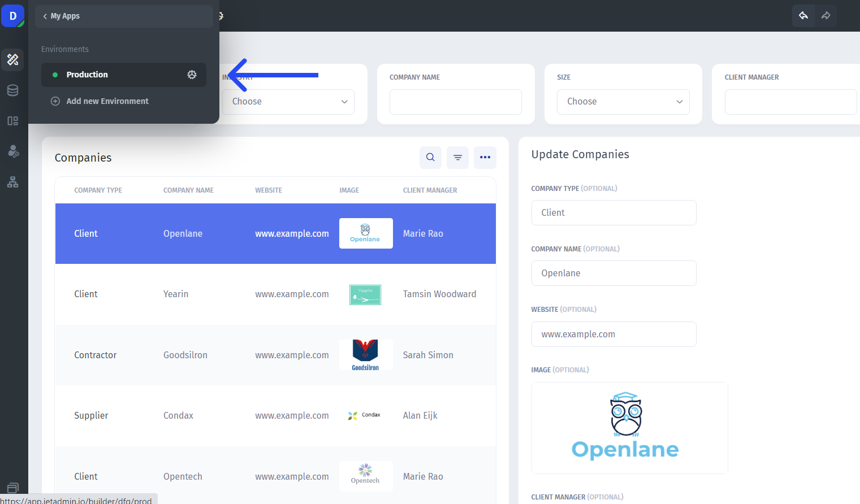Expand the Size Choose dropdown
Screen dimensions: 860x504
623,102
